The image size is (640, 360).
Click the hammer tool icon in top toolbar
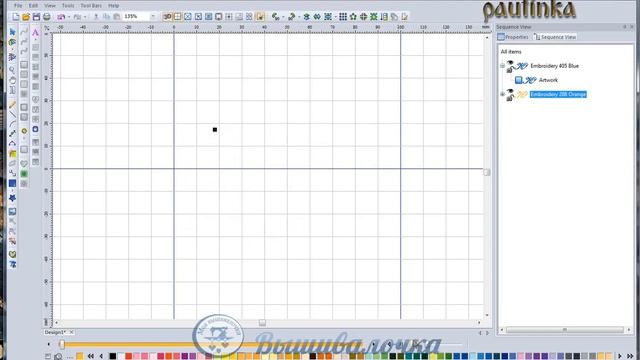coord(291,17)
